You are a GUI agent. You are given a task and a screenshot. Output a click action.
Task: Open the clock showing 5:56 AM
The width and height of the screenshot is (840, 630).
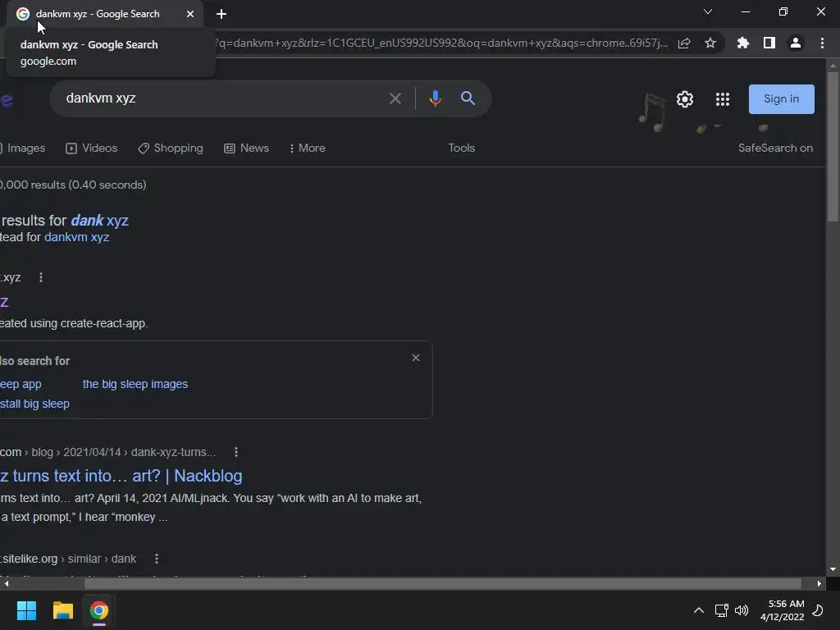(782, 610)
